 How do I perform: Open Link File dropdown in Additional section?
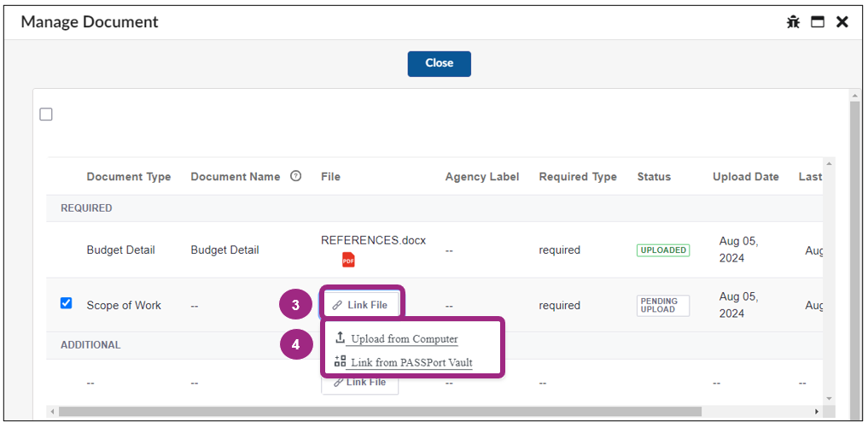359,383
